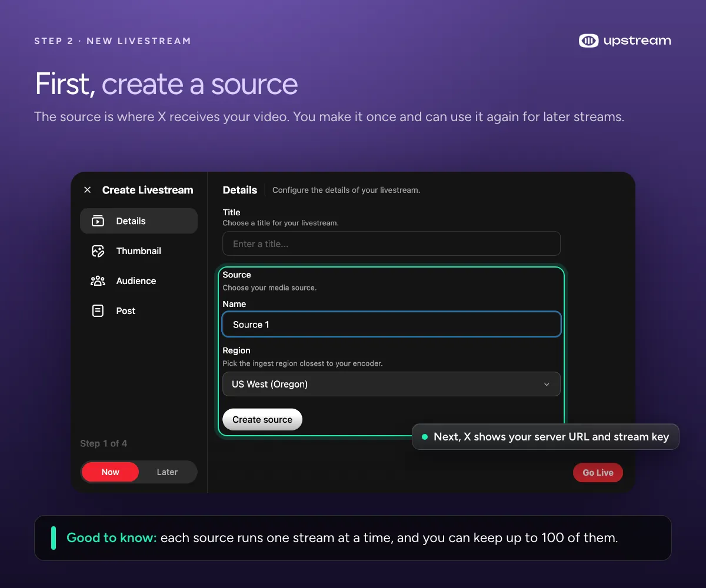This screenshot has width=706, height=588.
Task: Click the 'Create Livestream' heading
Action: 148,190
